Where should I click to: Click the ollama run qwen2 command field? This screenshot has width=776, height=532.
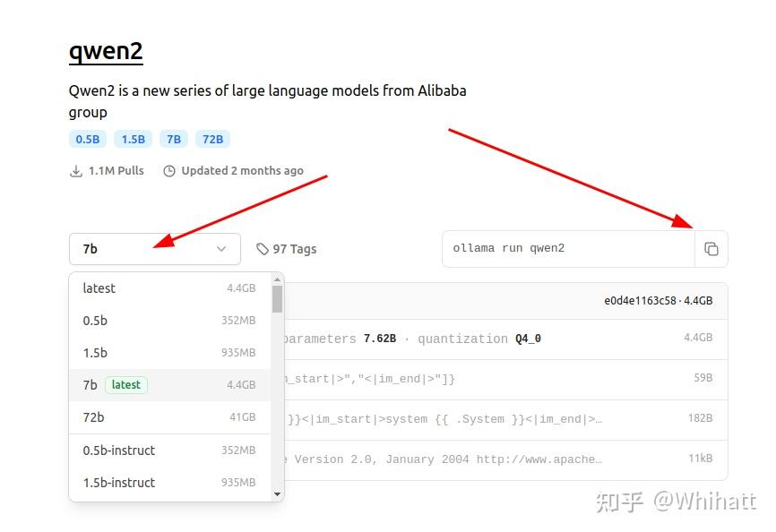567,249
